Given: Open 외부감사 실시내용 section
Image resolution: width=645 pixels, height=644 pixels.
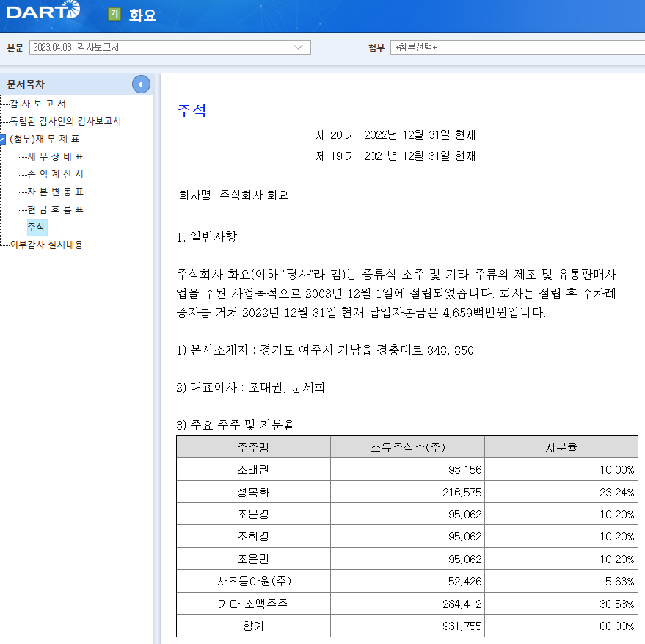Looking at the screenshot, I should 46,245.
